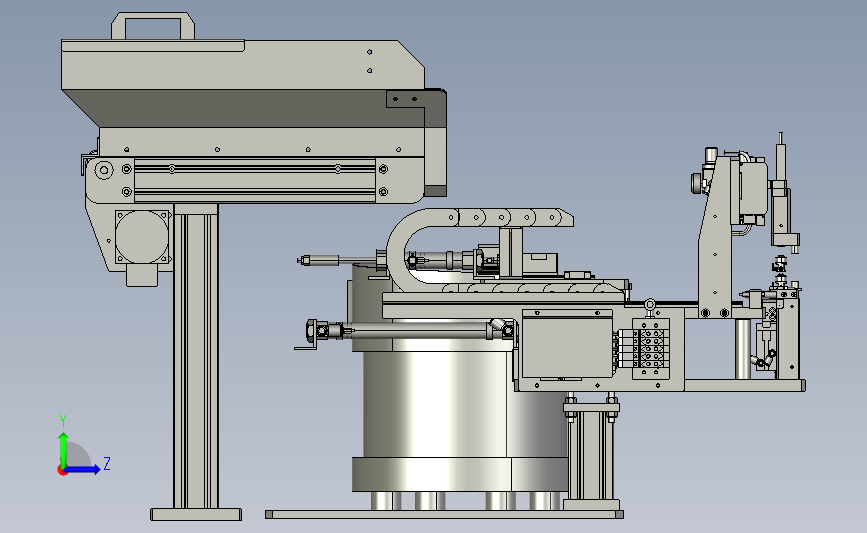Select the hopper's tall vertical support column
Screen dimensions: 867x533
coord(196,356)
